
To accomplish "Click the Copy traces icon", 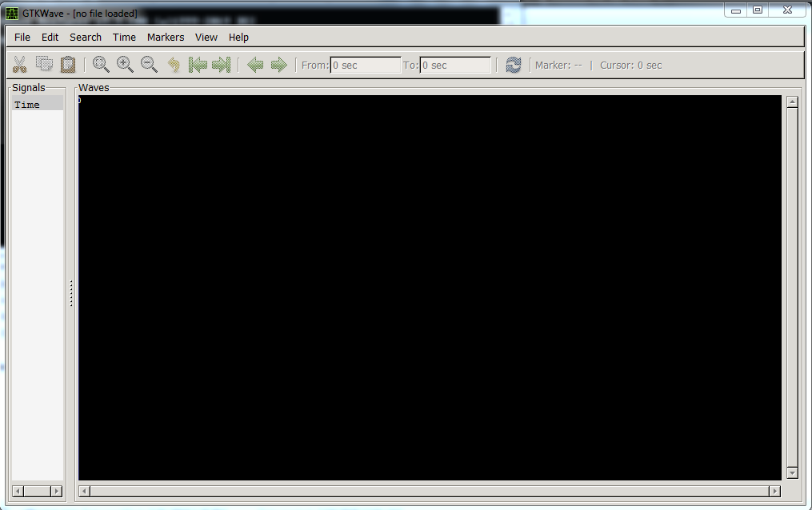I will [44, 65].
